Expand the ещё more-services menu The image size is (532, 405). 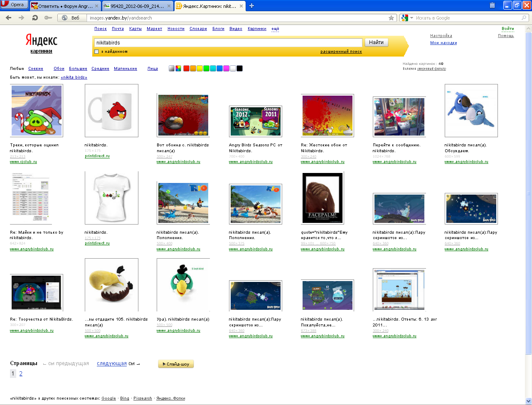coord(275,29)
